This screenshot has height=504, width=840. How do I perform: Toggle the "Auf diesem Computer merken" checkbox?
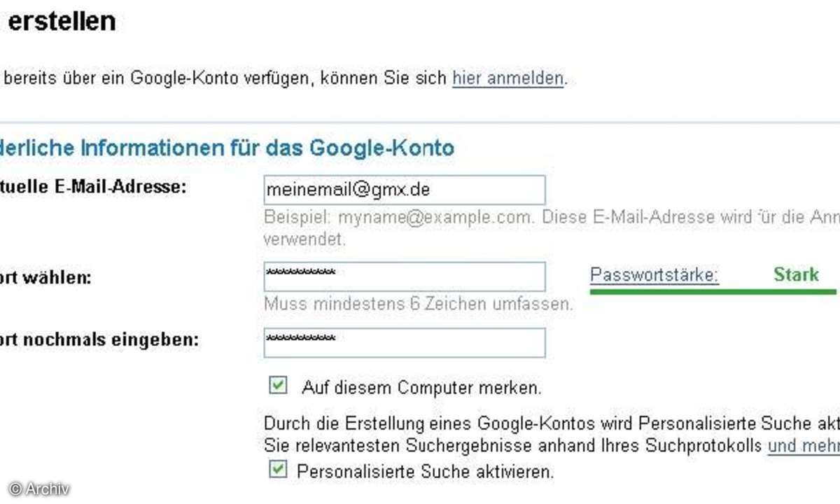pyautogui.click(x=279, y=385)
